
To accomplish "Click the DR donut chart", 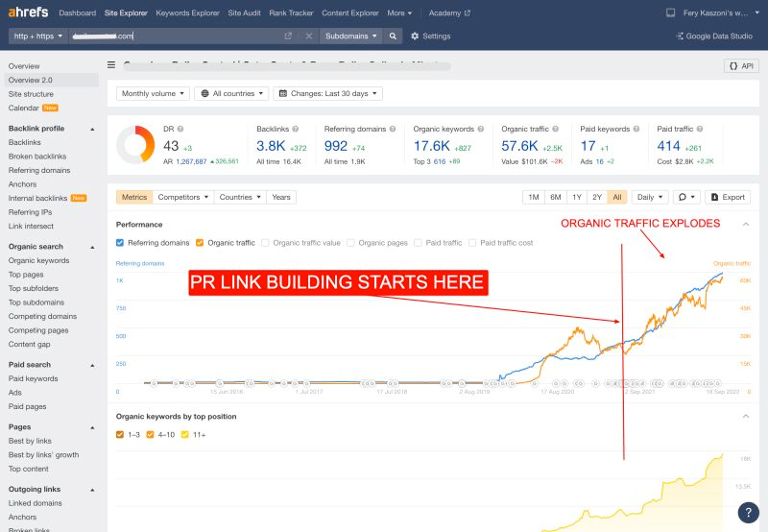I will (x=135, y=144).
